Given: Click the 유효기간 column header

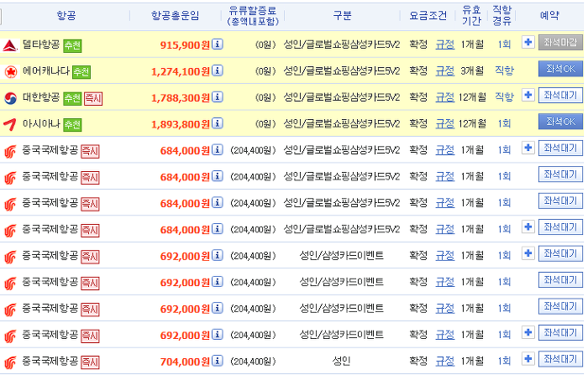Looking at the screenshot, I should pos(471,15).
